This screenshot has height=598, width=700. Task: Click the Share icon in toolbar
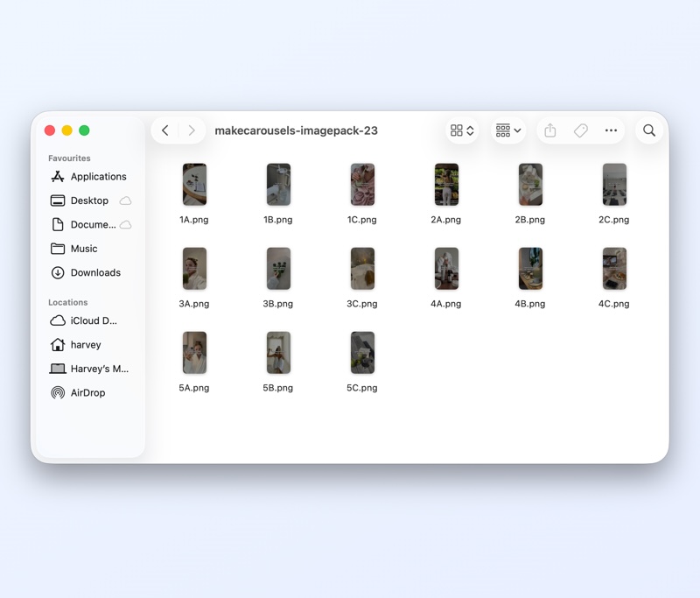coord(550,130)
